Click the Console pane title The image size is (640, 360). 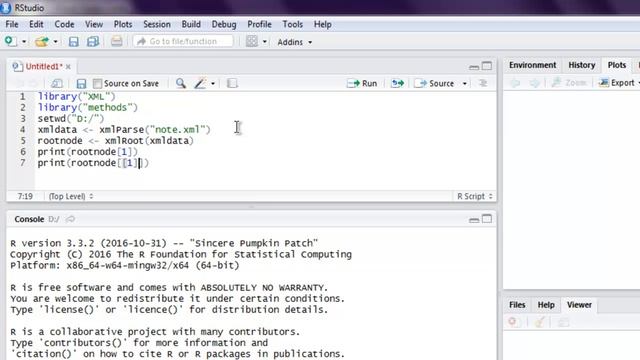tap(29, 219)
